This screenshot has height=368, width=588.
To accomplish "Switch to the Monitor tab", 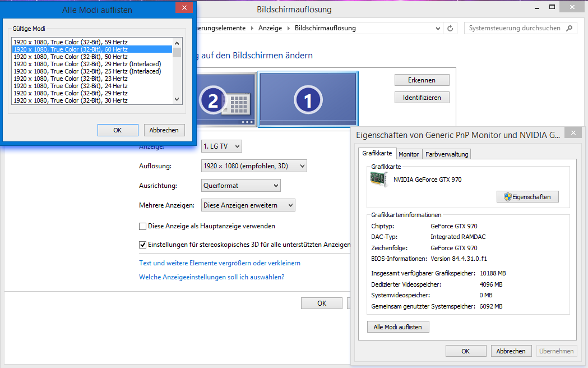I will pyautogui.click(x=409, y=154).
